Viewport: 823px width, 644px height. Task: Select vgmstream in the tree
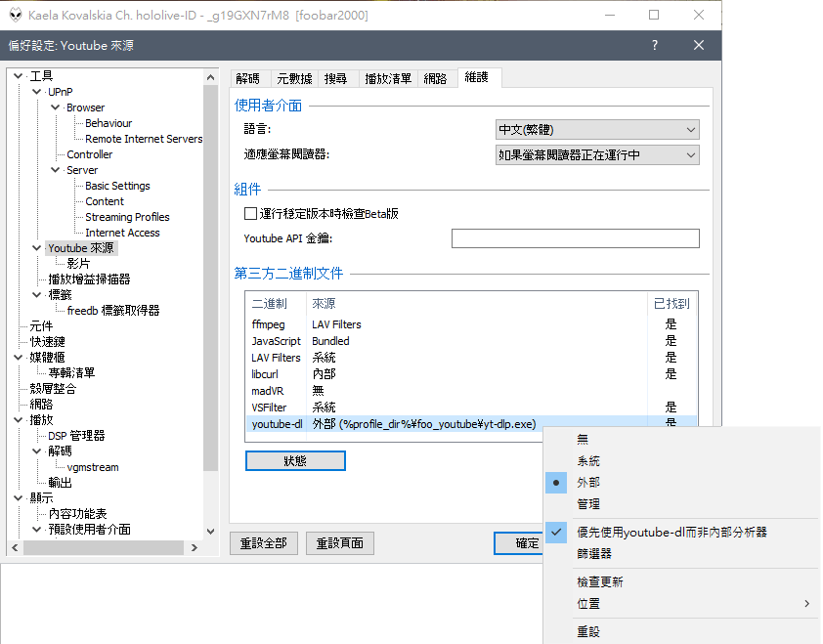coord(93,467)
